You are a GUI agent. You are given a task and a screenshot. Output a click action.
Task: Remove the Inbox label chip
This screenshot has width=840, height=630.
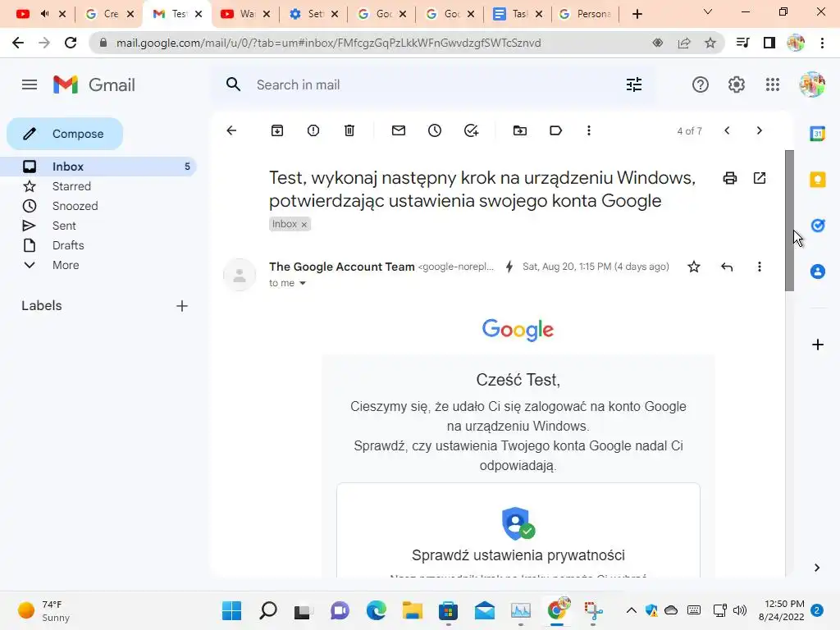pos(304,225)
